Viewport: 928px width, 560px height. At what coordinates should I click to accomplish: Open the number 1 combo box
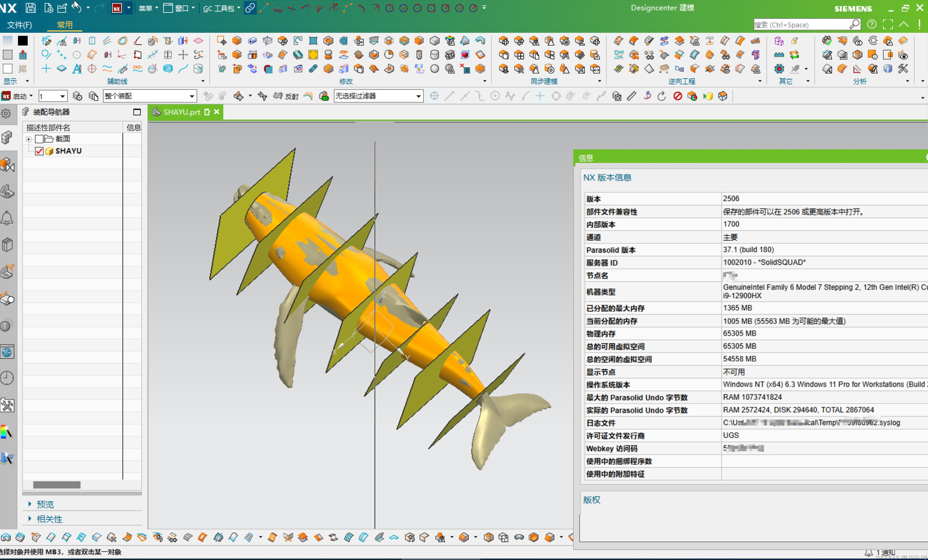coord(53,96)
